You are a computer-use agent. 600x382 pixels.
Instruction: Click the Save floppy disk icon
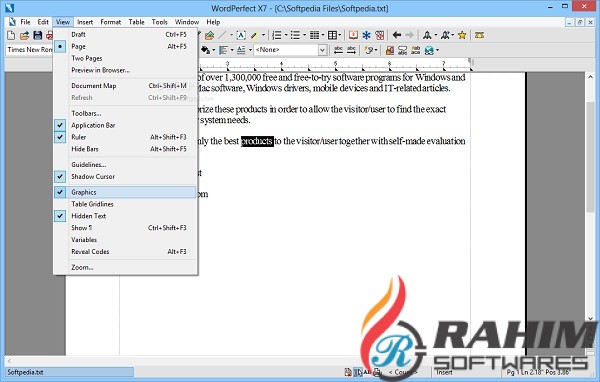38,36
